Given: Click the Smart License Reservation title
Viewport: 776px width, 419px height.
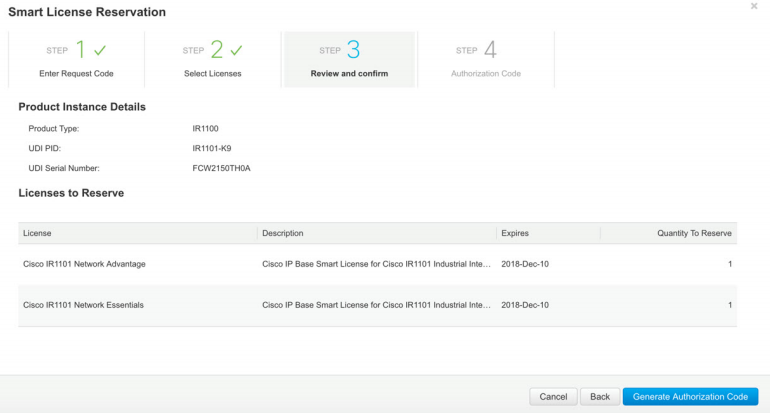Looking at the screenshot, I should (87, 12).
